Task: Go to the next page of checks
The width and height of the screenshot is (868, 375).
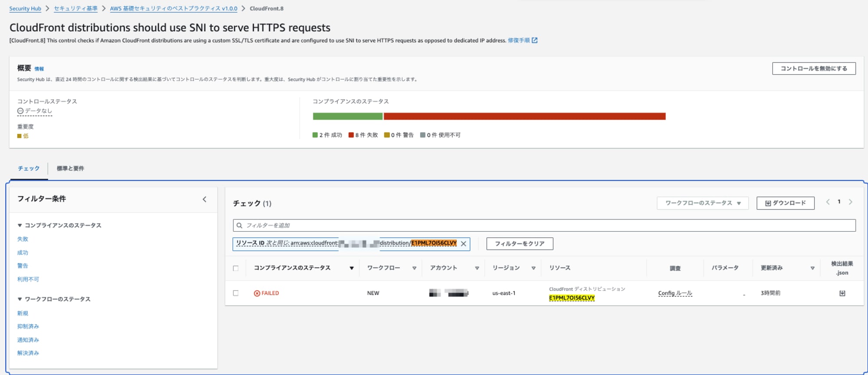Action: [850, 202]
